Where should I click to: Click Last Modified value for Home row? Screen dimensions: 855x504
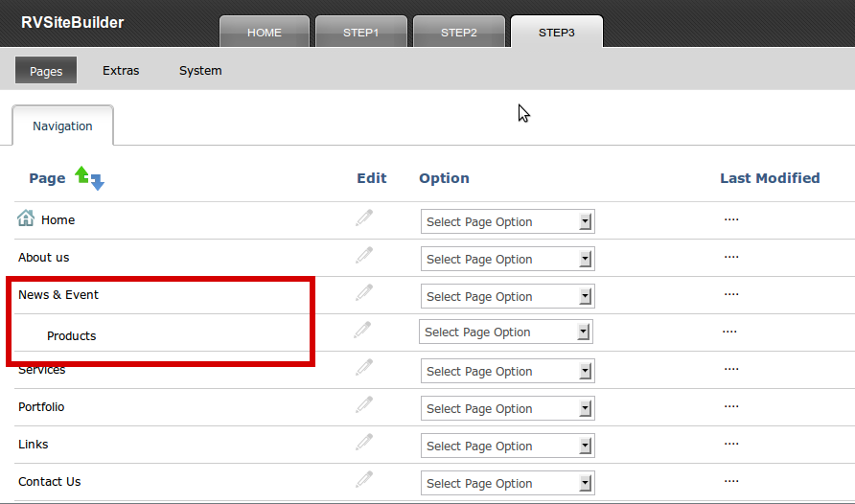pos(731,219)
